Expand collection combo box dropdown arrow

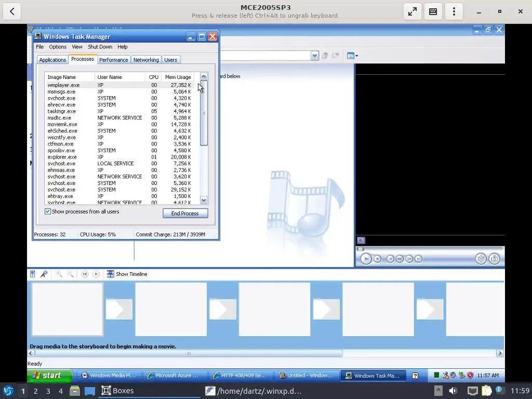click(x=314, y=56)
